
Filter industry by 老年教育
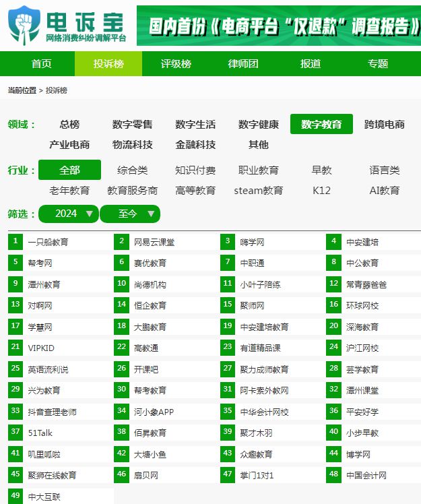69,190
